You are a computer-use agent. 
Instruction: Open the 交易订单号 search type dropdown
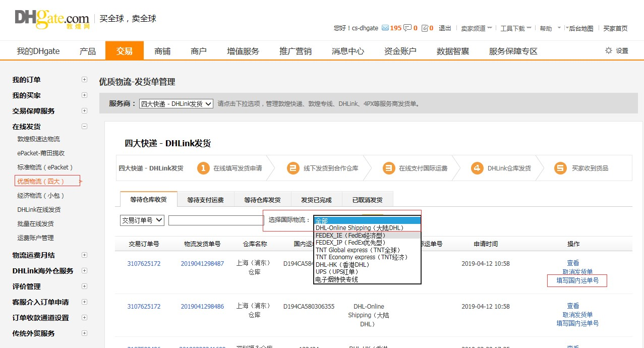point(142,220)
